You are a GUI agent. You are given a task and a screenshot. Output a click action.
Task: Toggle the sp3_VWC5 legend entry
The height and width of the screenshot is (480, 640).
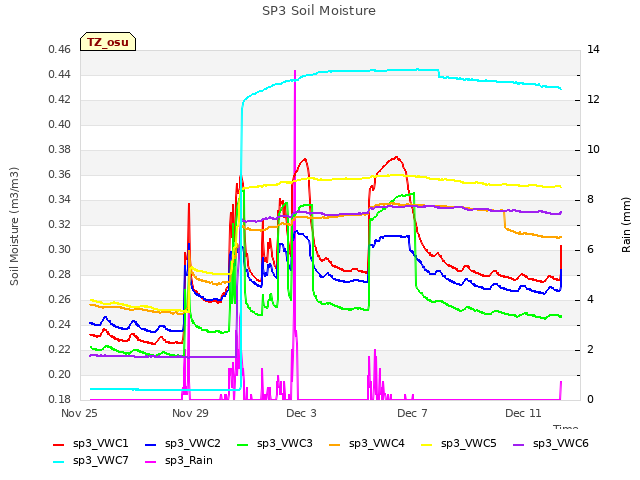(x=459, y=443)
